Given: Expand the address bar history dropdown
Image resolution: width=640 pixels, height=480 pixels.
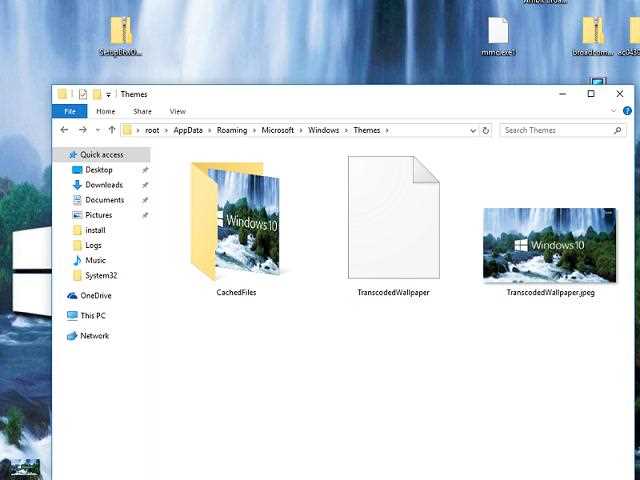Looking at the screenshot, I should 473,131.
